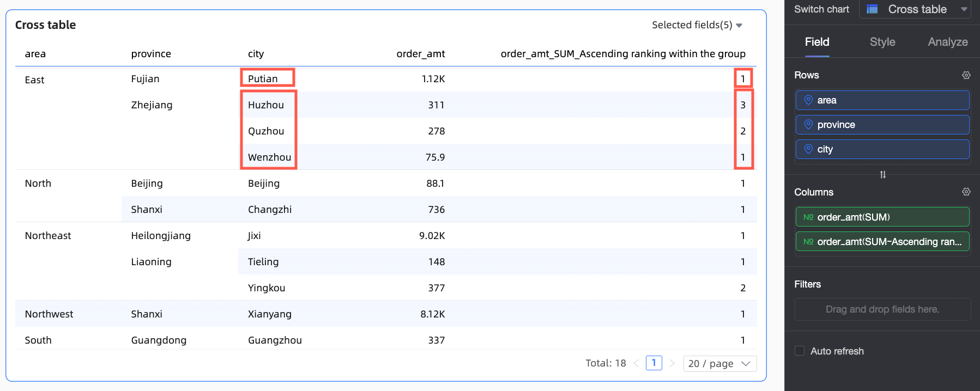Enable the Auto refresh checkbox
This screenshot has width=980, height=391.
800,351
